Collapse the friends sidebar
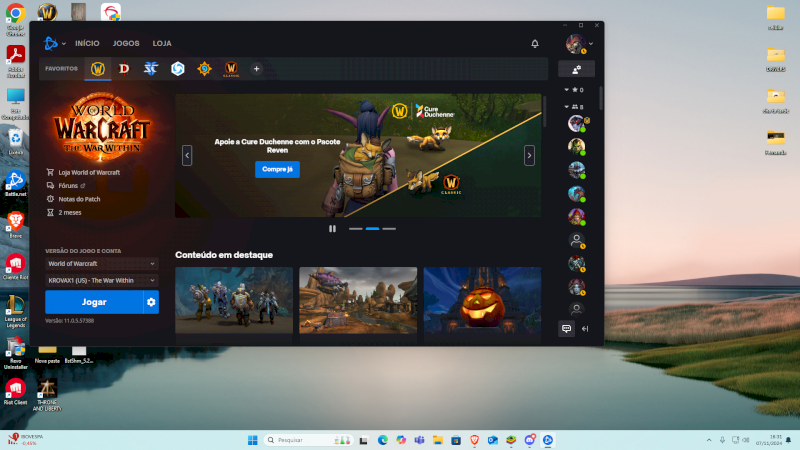The image size is (800, 450). pos(585,329)
